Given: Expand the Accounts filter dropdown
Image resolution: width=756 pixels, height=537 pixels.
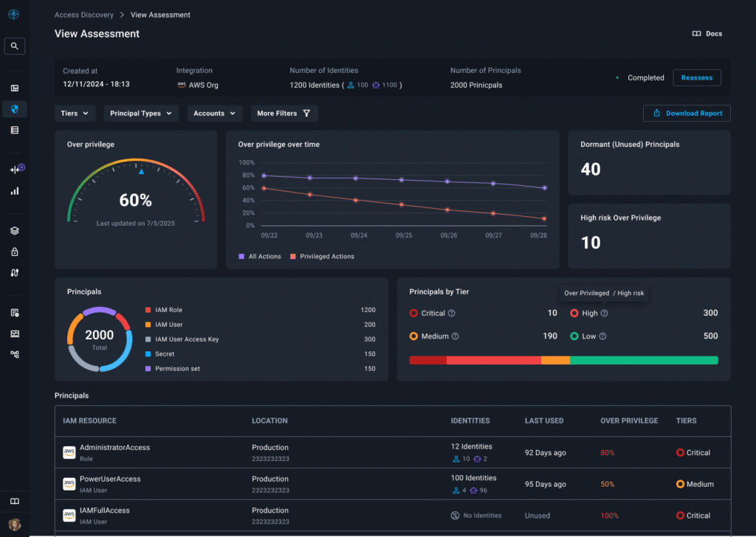Looking at the screenshot, I should [x=214, y=114].
